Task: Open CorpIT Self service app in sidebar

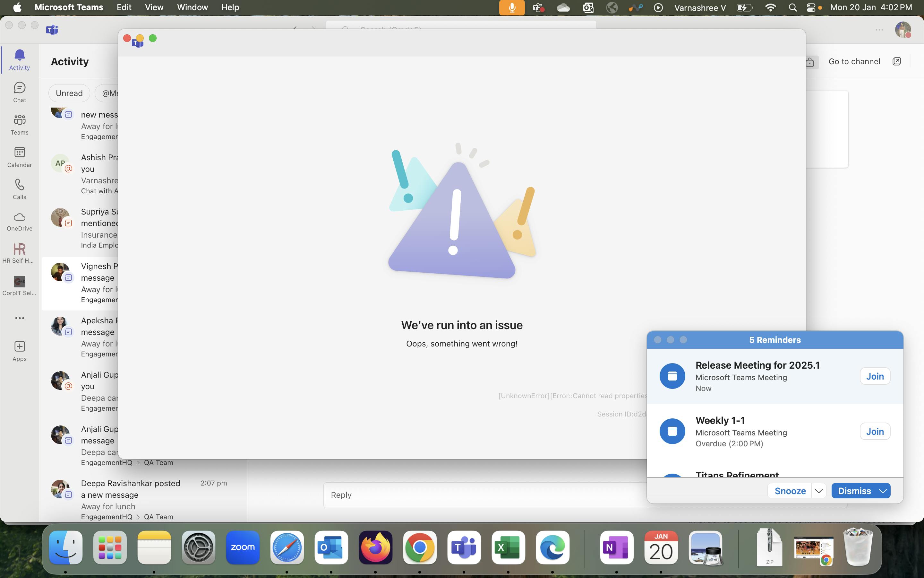Action: 20,286
